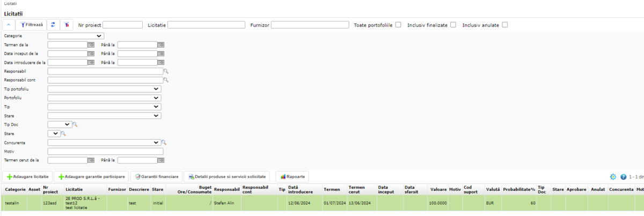Open calendar picker for Termen de la
This screenshot has height=216, width=644.
pyautogui.click(x=91, y=45)
